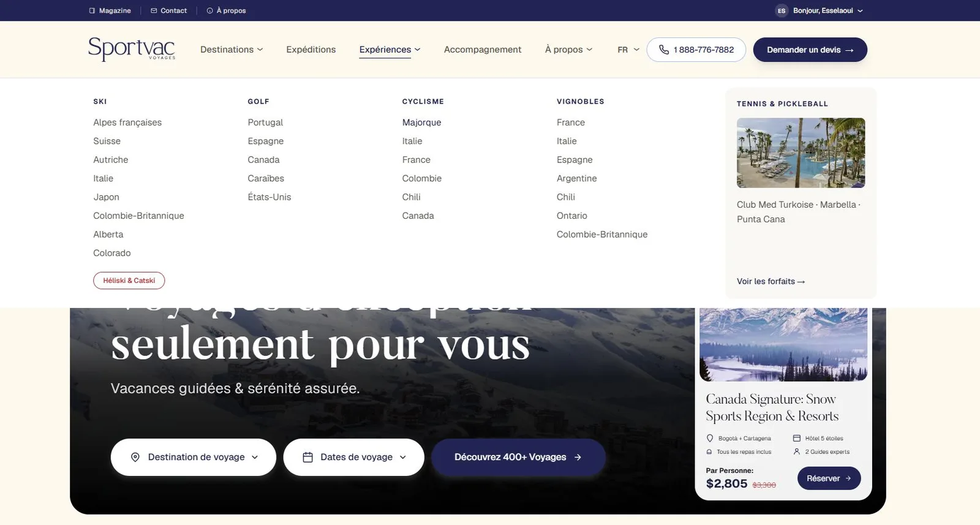Click the Tennis & Pickleball heading
The image size is (980, 525).
782,104
